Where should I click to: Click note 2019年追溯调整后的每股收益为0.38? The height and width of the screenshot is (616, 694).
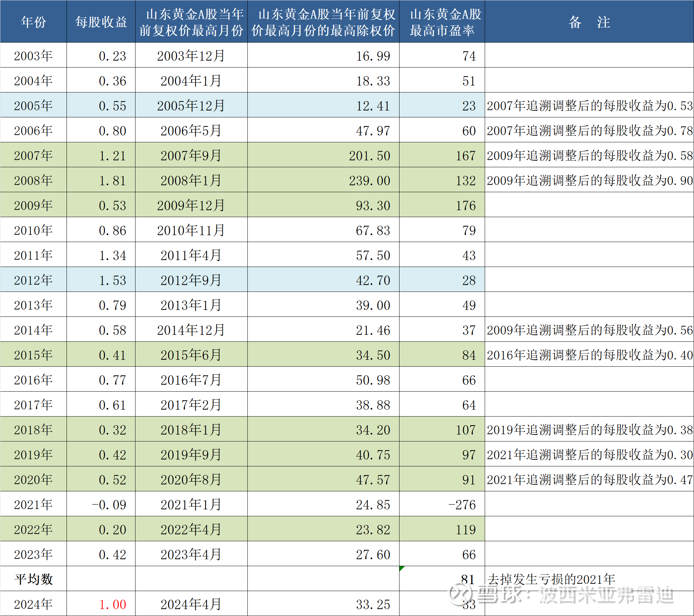(590, 430)
